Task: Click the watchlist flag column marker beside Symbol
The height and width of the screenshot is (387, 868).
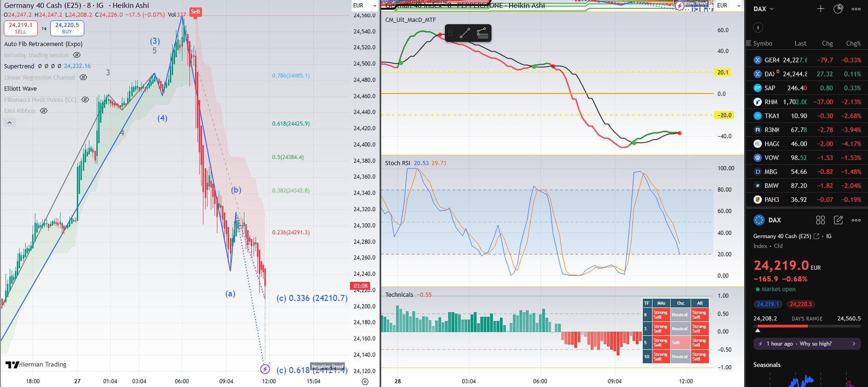Action: 749,43
